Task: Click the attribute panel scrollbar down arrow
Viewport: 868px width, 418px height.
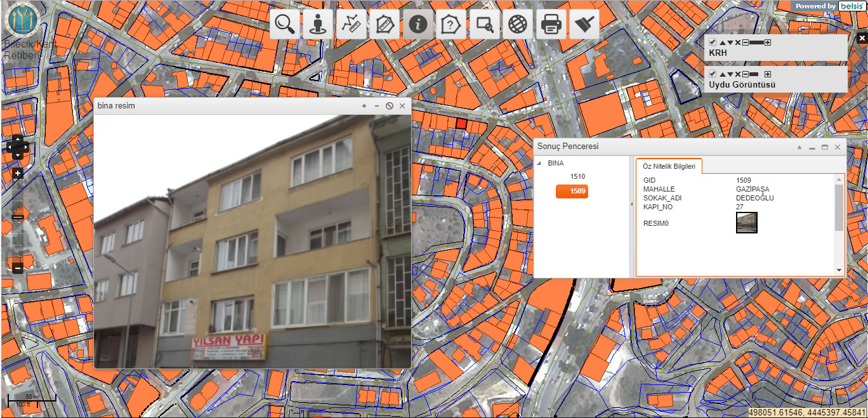Action: pyautogui.click(x=839, y=270)
